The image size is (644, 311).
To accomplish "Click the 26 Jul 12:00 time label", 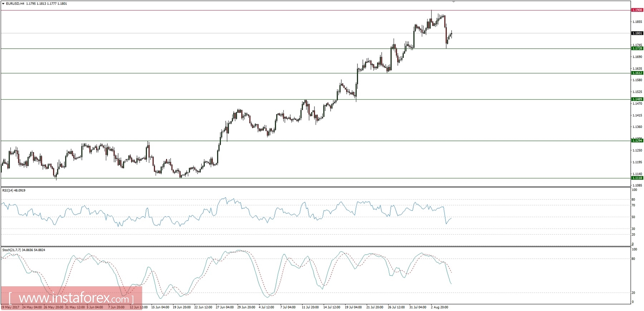I will pyautogui.click(x=396, y=307).
